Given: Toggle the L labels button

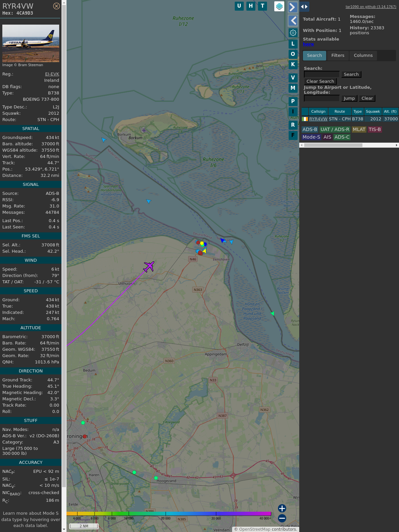Looking at the screenshot, I should (x=293, y=44).
